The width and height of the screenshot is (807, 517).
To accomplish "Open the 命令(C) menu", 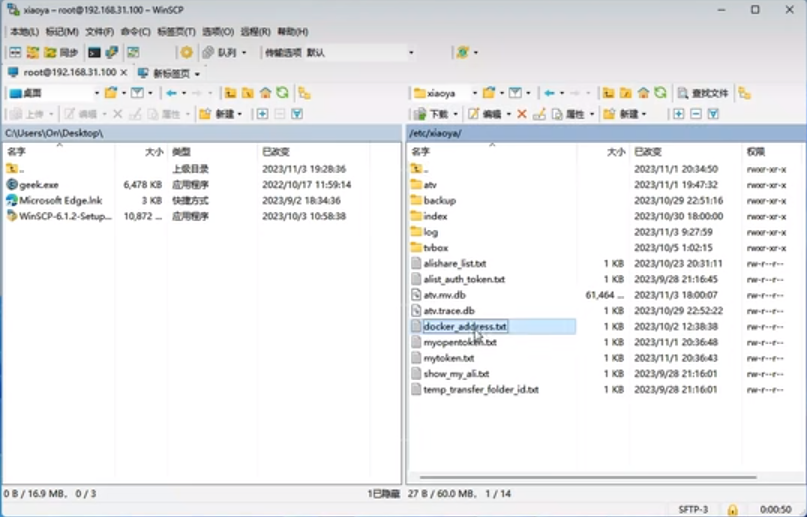I will tap(135, 31).
